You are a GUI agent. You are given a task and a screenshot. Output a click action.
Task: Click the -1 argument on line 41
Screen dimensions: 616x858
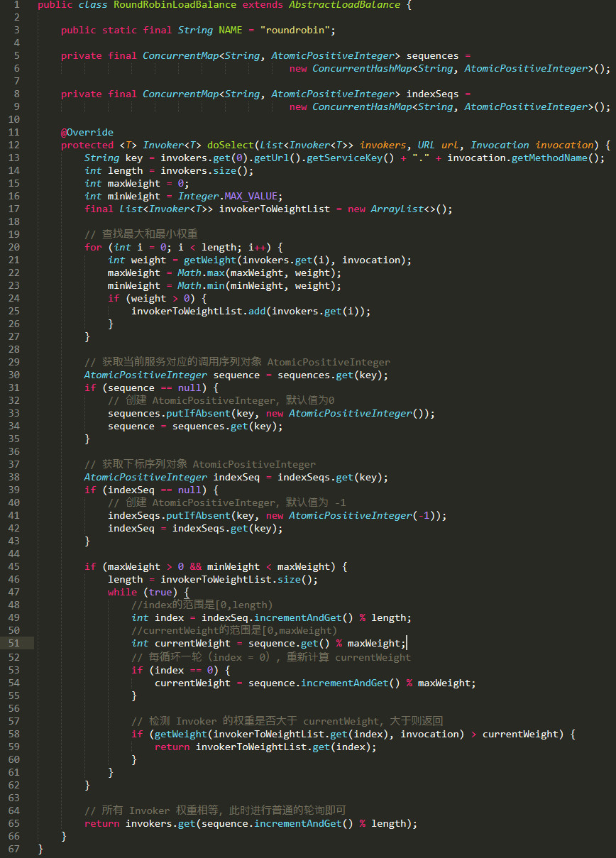(x=424, y=516)
